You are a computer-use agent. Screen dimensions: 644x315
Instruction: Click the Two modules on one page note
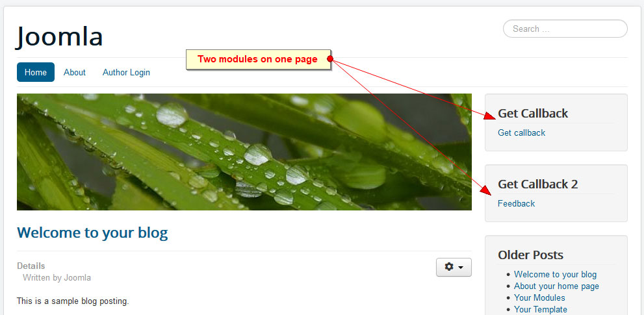pyautogui.click(x=258, y=59)
